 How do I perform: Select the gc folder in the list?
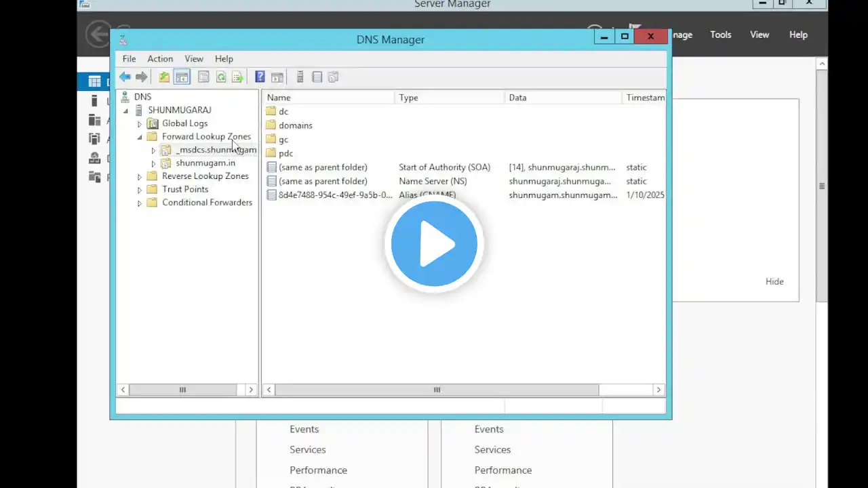tap(283, 140)
